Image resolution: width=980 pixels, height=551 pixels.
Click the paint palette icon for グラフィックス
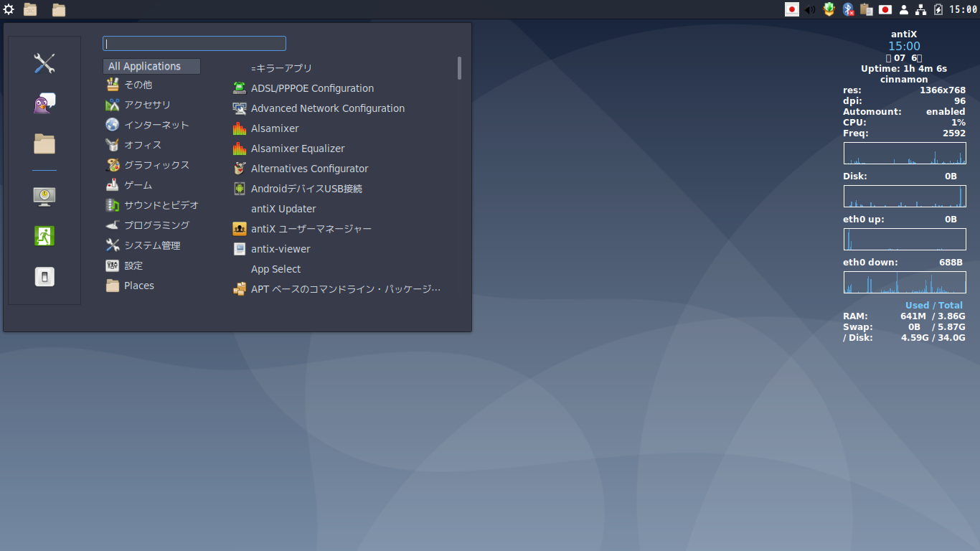tap(113, 165)
